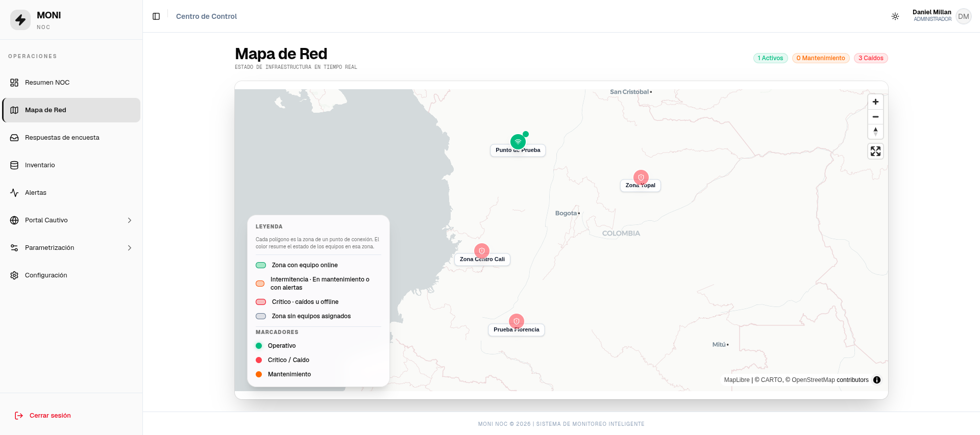The height and width of the screenshot is (435, 980).
Task: Click the Zona Yopal label
Action: click(641, 186)
